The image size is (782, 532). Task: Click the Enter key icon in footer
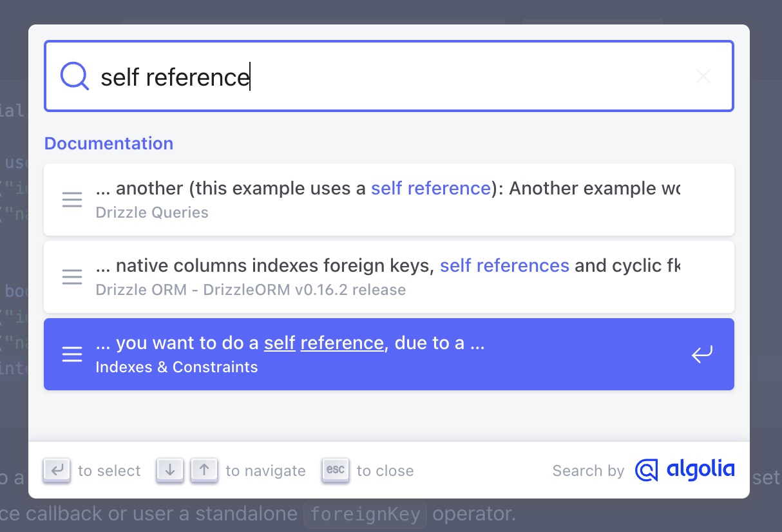(x=57, y=470)
